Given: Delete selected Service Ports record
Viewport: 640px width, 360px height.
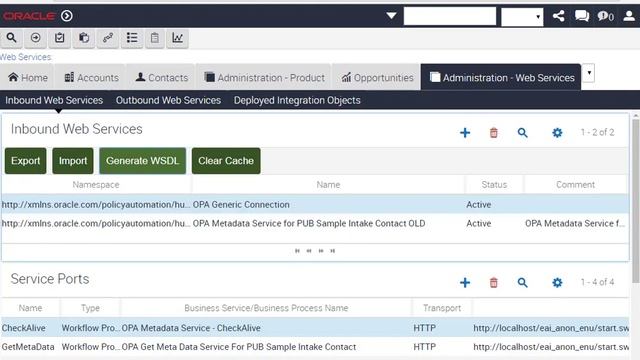Looking at the screenshot, I should (x=493, y=282).
